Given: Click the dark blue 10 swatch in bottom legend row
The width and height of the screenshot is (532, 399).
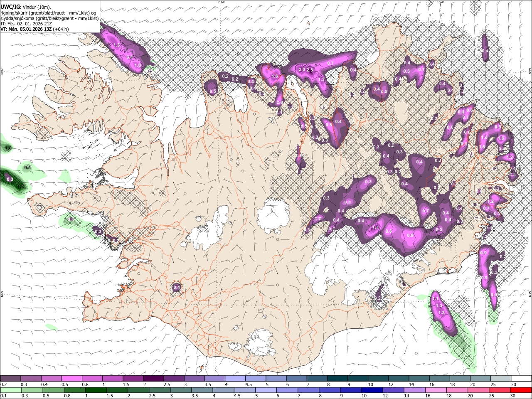Looking at the screenshot, I should coord(372,390).
